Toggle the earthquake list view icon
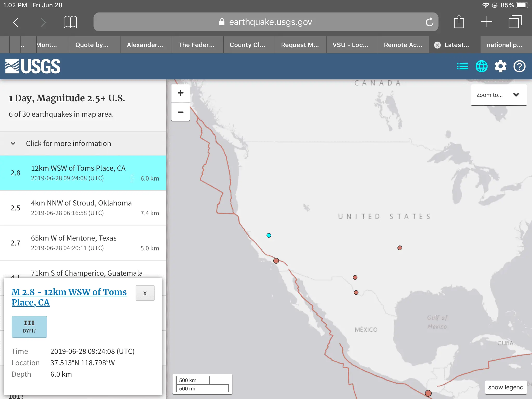 tap(462, 66)
